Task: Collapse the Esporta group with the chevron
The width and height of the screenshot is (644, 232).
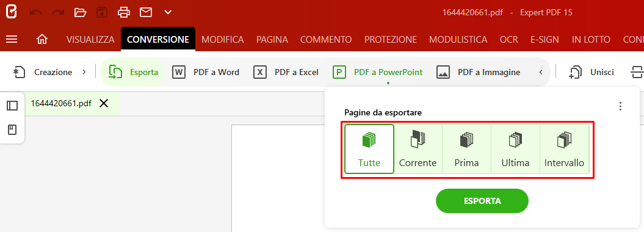Action: click(541, 72)
